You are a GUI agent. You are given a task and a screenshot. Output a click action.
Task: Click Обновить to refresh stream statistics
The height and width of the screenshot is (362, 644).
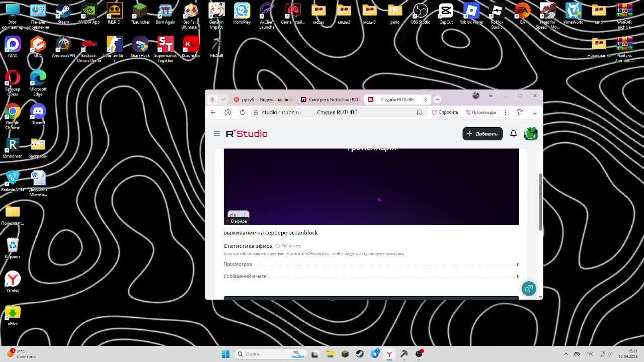coord(288,246)
